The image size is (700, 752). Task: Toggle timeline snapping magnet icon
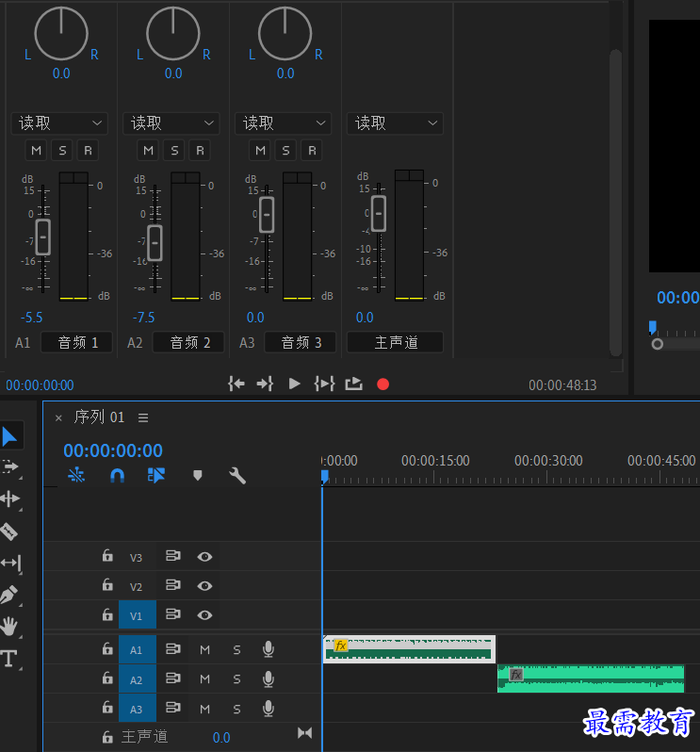pos(118,475)
